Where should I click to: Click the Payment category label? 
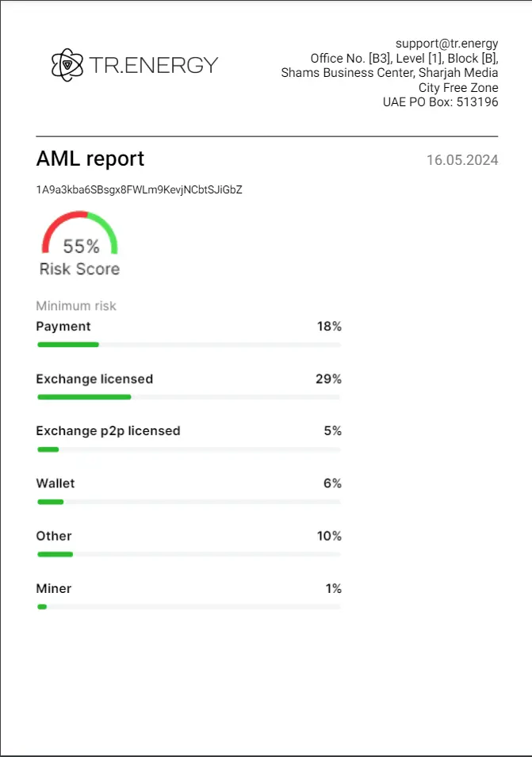coord(63,327)
